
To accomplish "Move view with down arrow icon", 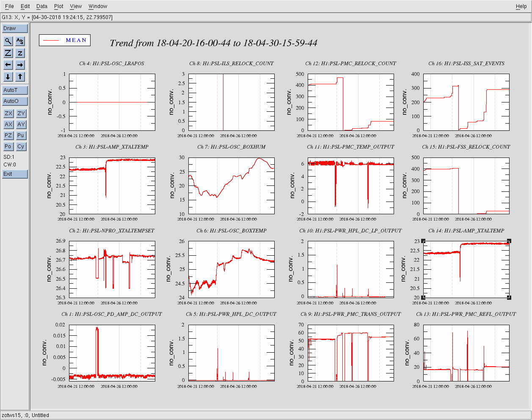I will click(8, 77).
